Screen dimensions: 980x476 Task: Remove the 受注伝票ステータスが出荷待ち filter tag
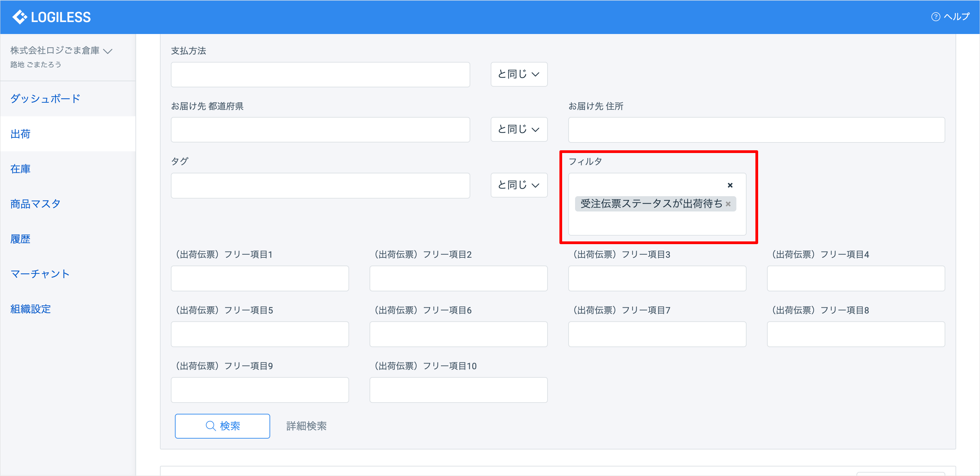(728, 204)
